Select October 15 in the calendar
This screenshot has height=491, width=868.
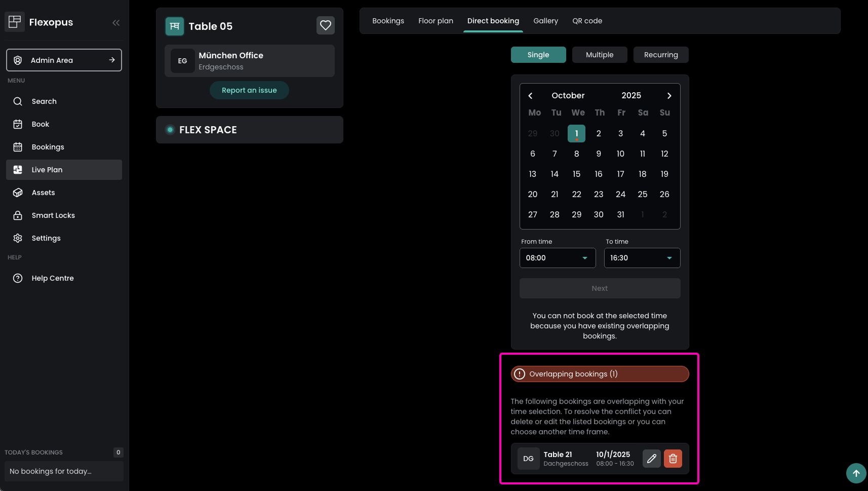tap(576, 174)
